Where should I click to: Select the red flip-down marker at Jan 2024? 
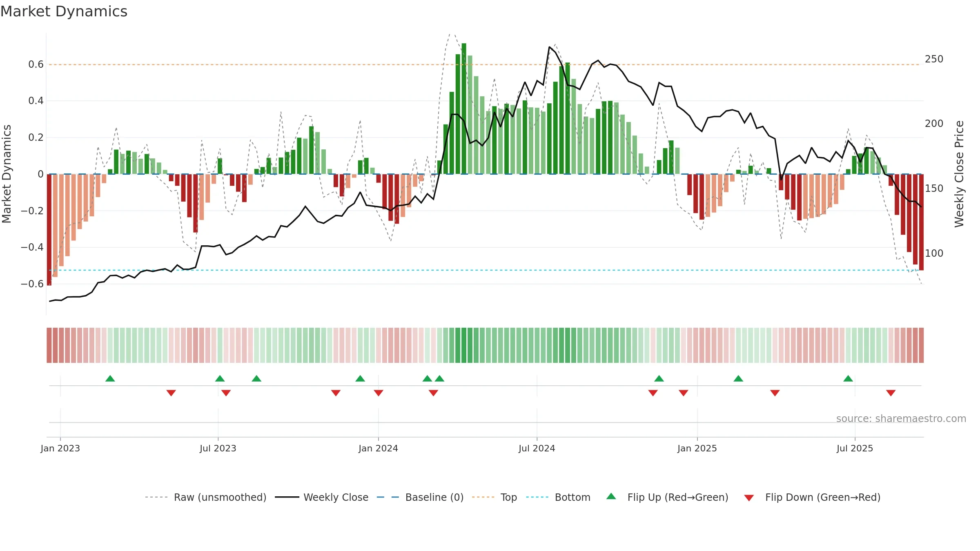tap(379, 393)
